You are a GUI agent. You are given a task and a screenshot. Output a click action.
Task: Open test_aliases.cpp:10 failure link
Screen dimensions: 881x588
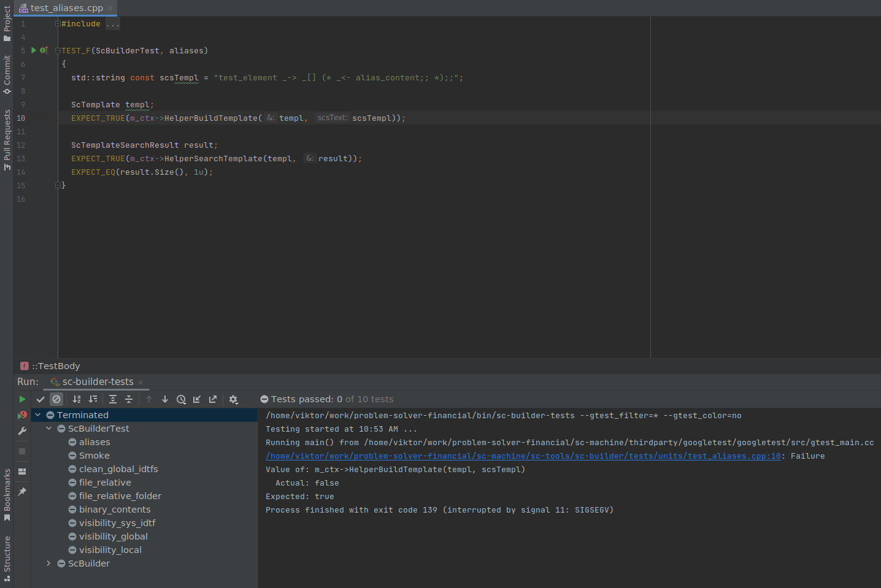click(523, 456)
